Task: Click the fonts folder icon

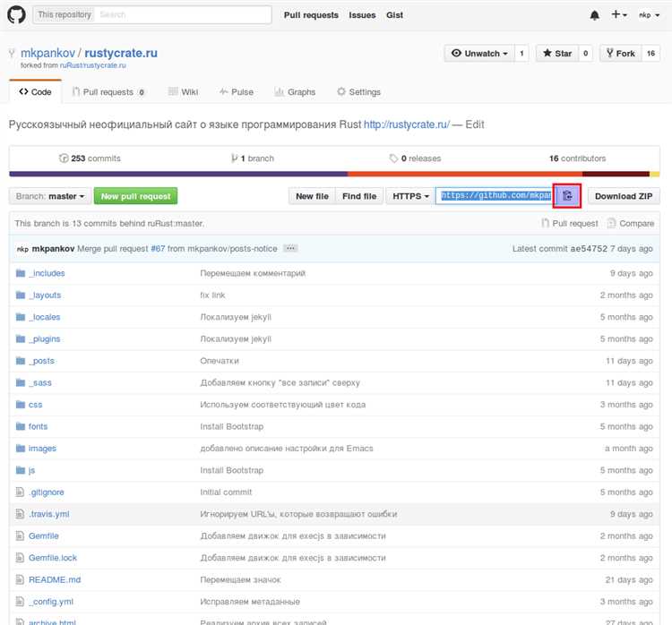Action: coord(20,426)
